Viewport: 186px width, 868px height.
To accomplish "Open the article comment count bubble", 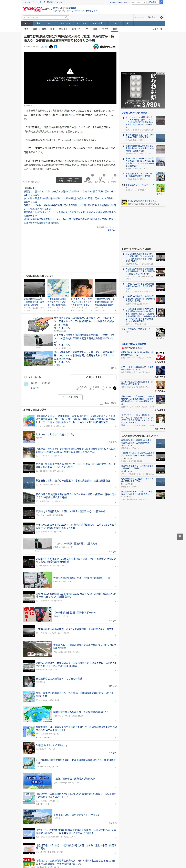I will pyautogui.click(x=43, y=47).
